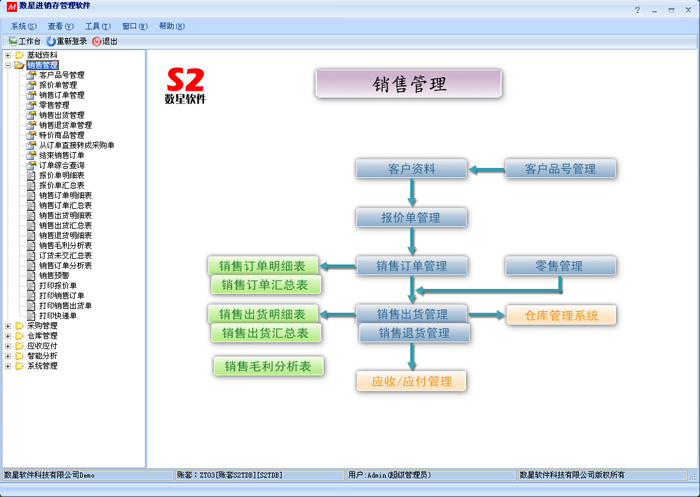Click the report icon beside 销售毛利分析表 in tree

[31, 245]
